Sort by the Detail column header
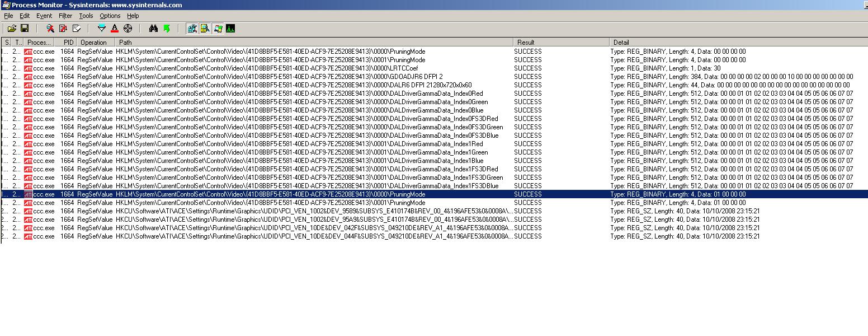 tap(738, 42)
